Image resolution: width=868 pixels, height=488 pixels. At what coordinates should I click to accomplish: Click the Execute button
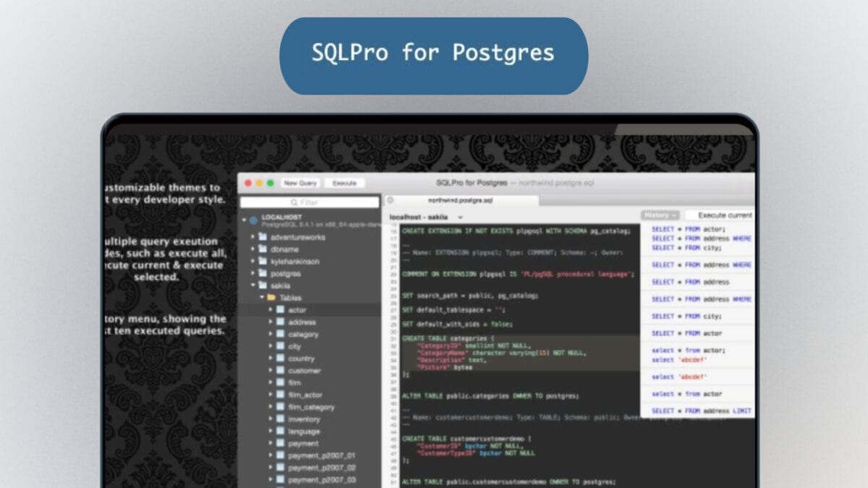[345, 183]
